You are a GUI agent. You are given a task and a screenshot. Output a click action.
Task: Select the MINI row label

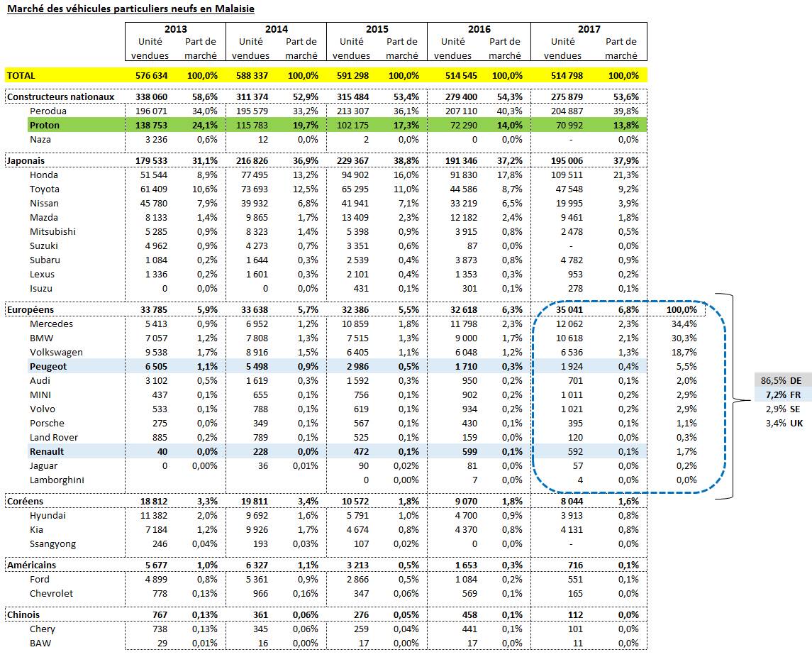click(40, 394)
